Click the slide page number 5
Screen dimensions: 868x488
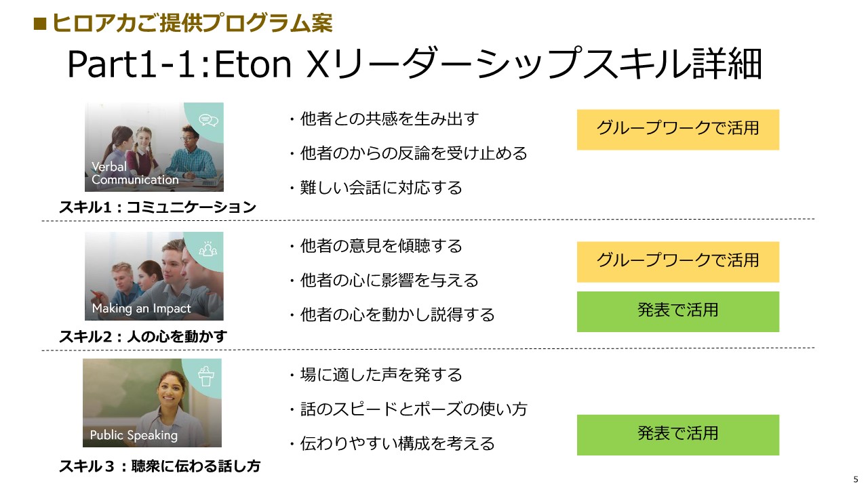click(855, 478)
